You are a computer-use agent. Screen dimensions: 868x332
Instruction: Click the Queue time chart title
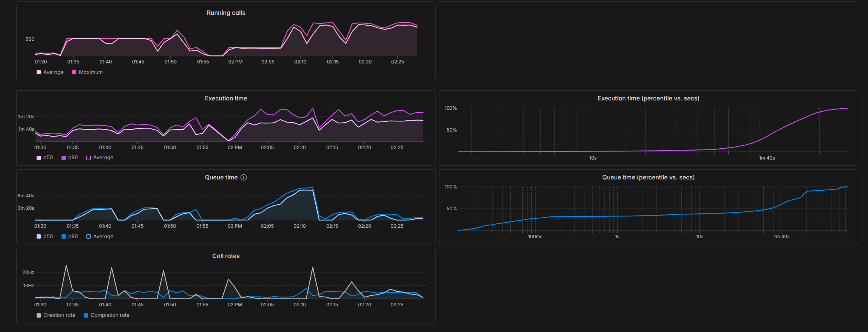221,177
